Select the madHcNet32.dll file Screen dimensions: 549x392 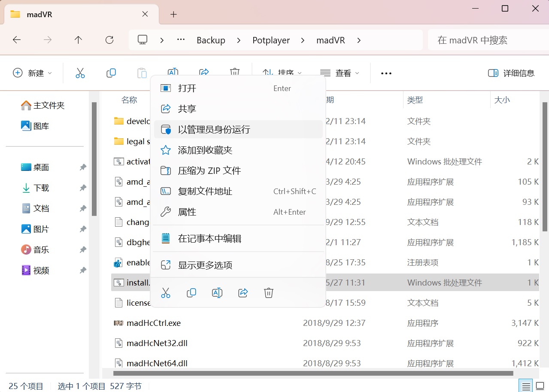coord(157,343)
